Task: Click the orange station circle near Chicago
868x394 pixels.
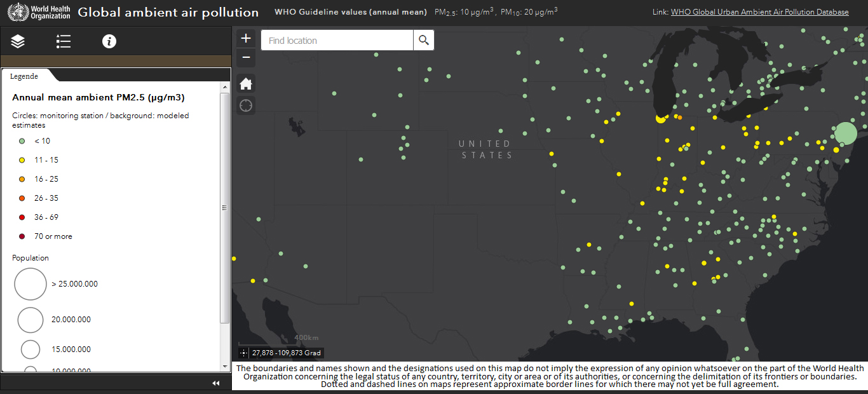Action: point(680,118)
